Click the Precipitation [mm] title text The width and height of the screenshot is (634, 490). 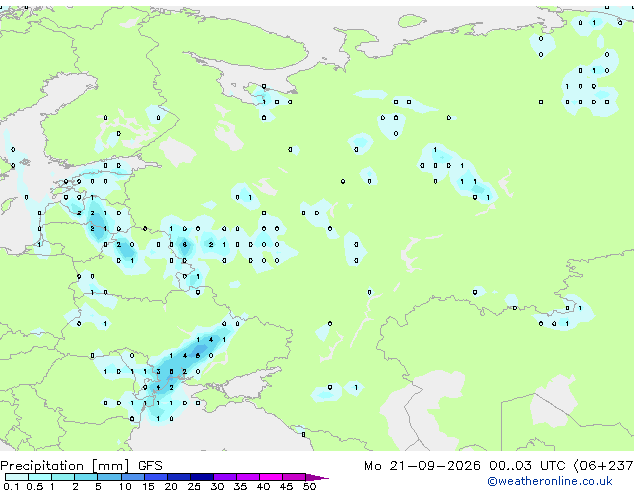(65, 466)
